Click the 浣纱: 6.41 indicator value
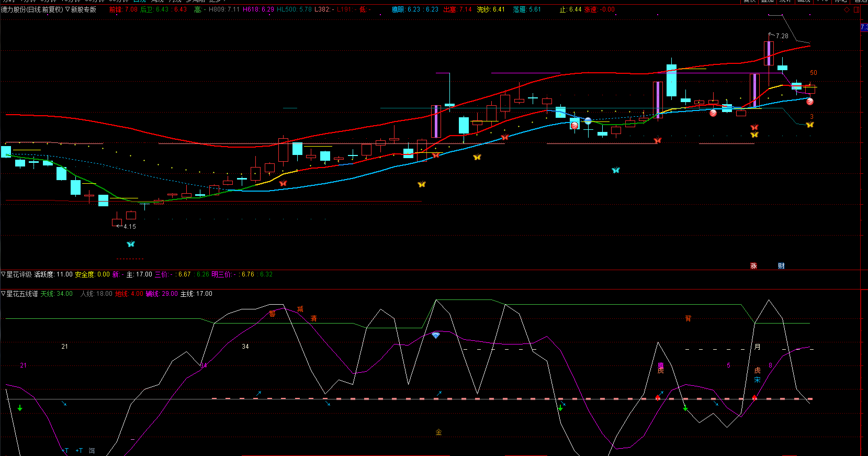This screenshot has height=456, width=868. pos(491,9)
